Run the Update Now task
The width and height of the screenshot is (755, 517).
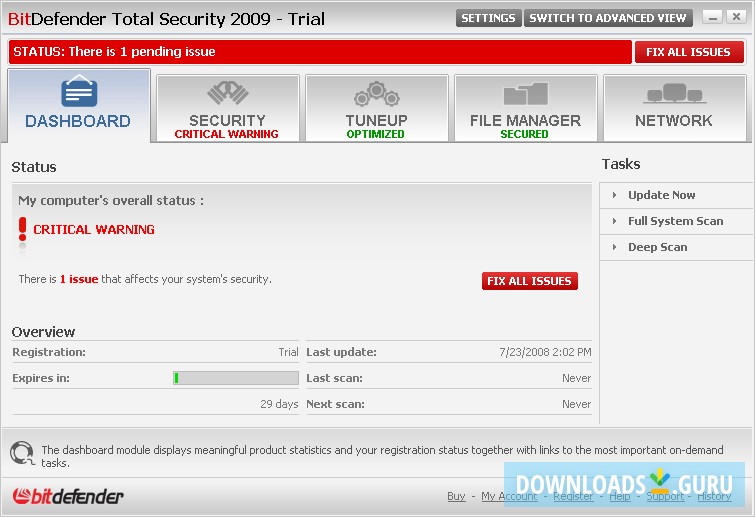[662, 195]
